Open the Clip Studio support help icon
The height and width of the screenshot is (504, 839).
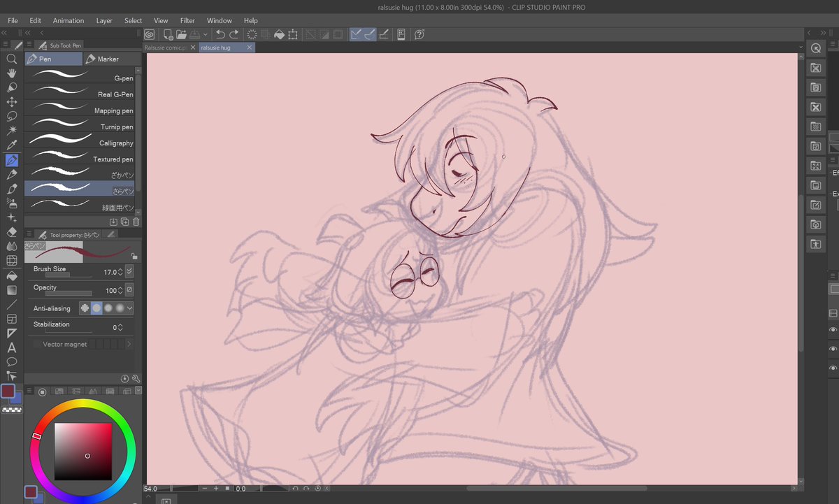click(x=419, y=34)
